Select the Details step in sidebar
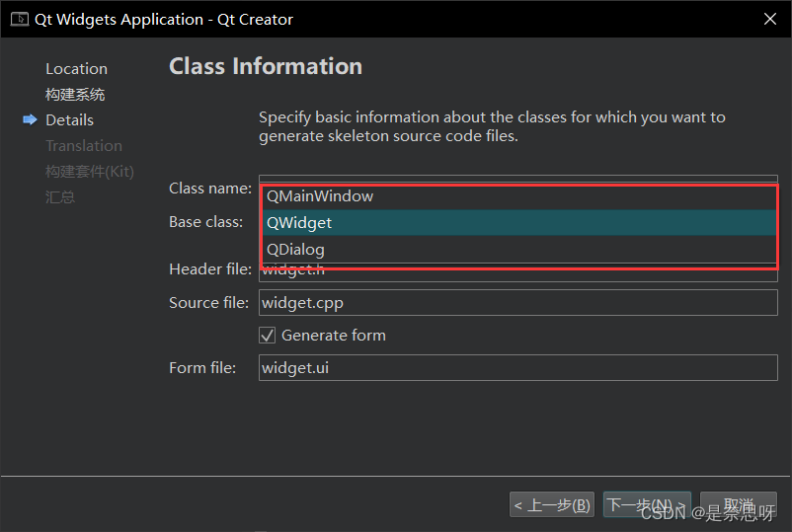Viewport: 792px width, 532px height. point(69,120)
